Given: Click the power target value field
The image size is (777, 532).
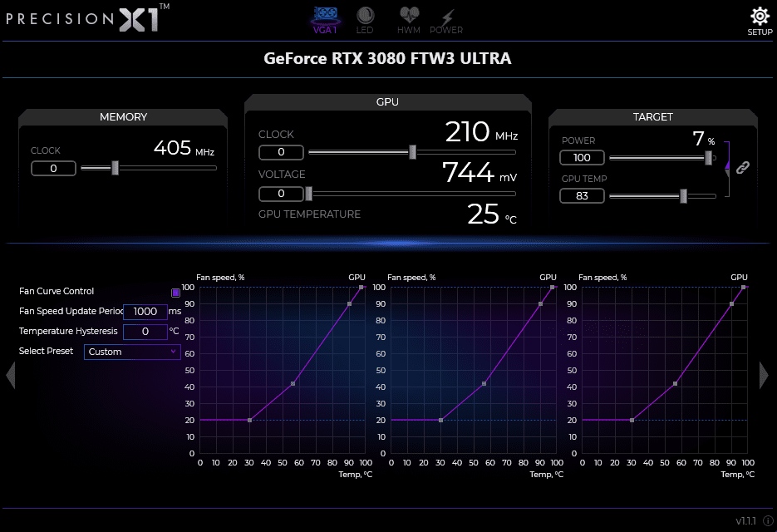Looking at the screenshot, I should 582,158.
